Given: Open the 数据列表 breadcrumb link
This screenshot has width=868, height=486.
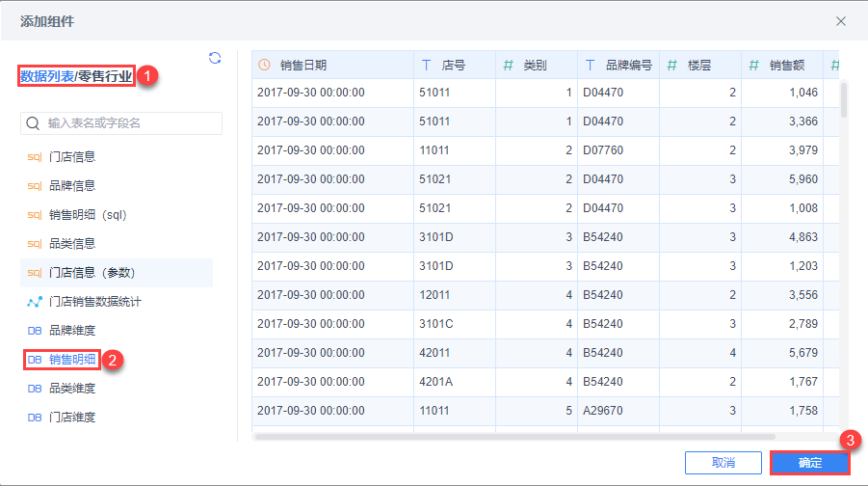Looking at the screenshot, I should click(x=46, y=75).
